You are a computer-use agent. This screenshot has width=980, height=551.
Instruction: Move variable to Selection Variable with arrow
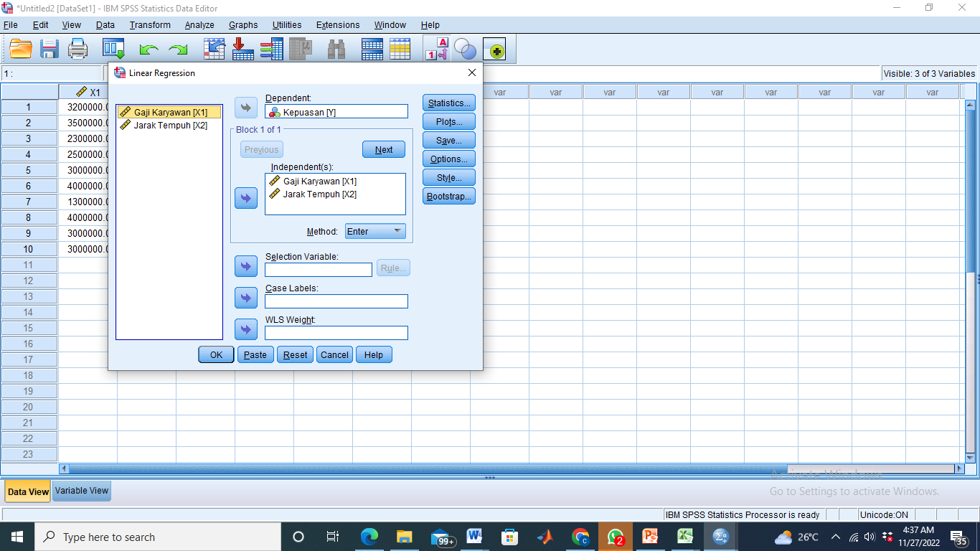click(x=246, y=266)
